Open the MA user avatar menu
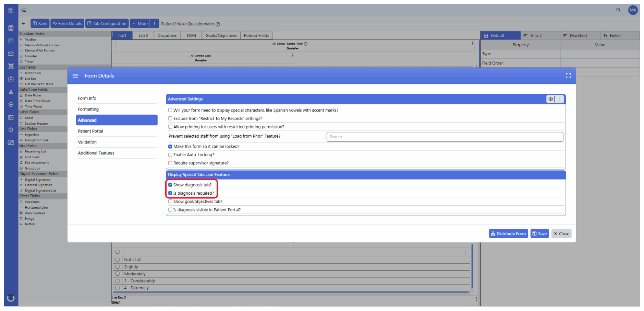 [633, 10]
